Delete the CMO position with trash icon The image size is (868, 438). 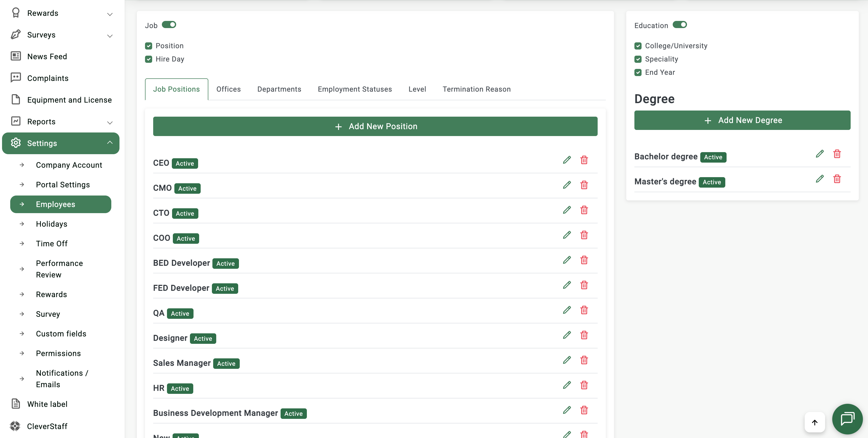click(x=584, y=185)
